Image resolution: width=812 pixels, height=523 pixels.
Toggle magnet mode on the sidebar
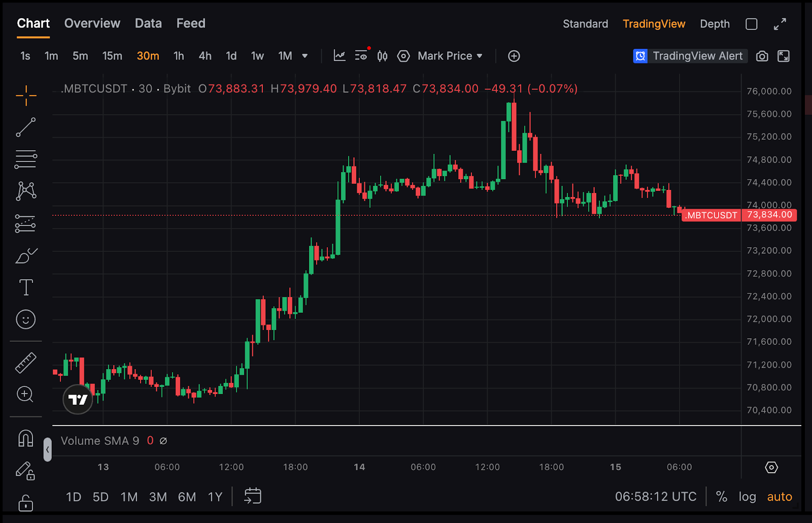point(25,438)
